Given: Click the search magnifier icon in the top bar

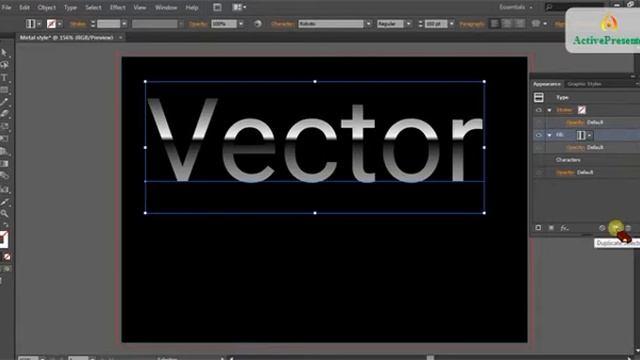Looking at the screenshot, I should pos(549,7).
